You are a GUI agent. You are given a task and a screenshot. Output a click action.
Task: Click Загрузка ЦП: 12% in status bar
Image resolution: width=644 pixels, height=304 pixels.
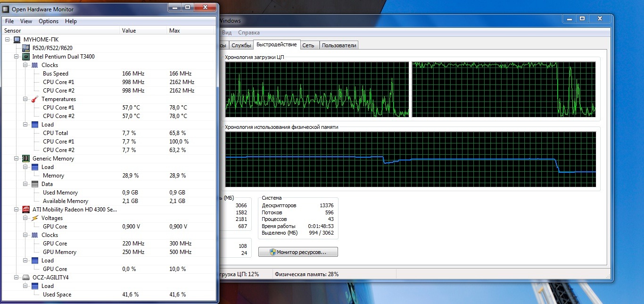pos(239,274)
